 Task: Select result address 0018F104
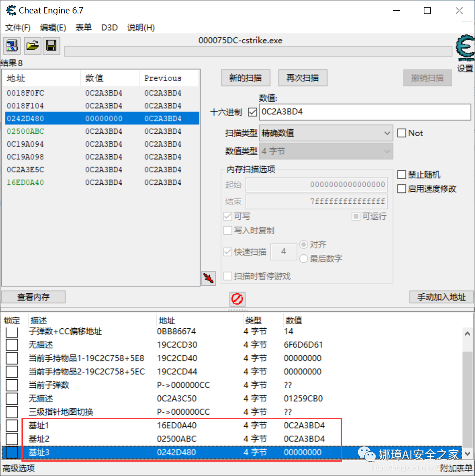pos(26,106)
